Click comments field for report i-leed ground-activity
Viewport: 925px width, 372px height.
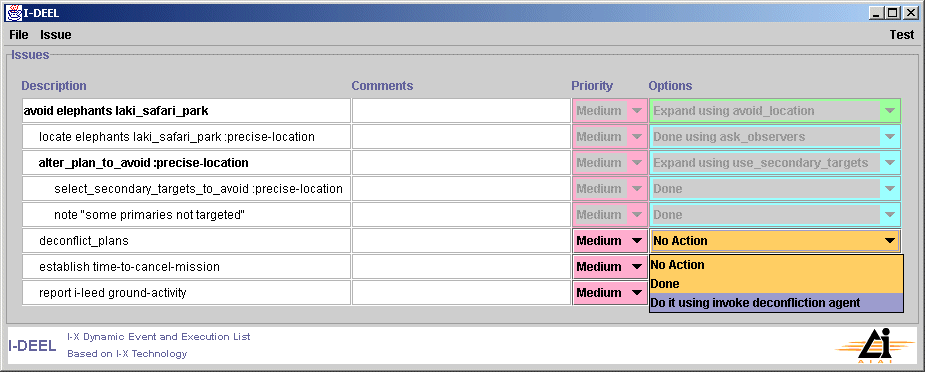point(461,292)
